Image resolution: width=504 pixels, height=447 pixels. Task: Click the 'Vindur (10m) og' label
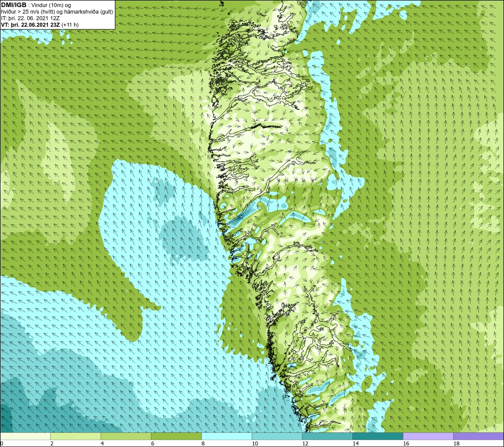click(x=51, y=6)
